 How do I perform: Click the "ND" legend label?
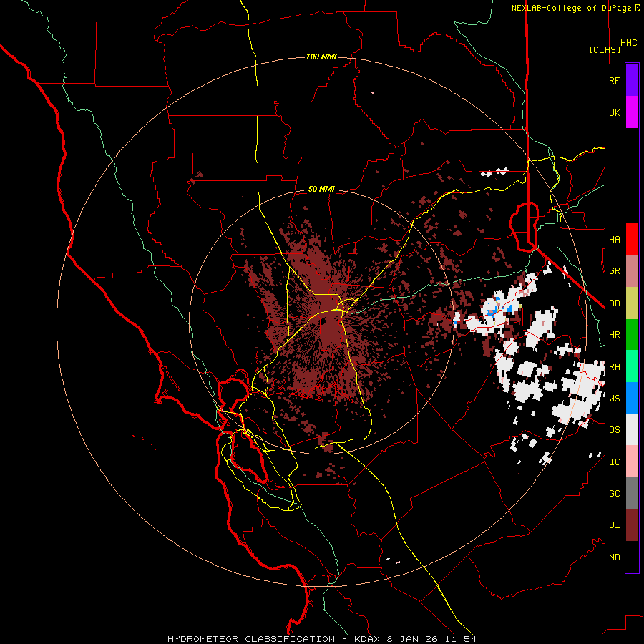tap(614, 557)
